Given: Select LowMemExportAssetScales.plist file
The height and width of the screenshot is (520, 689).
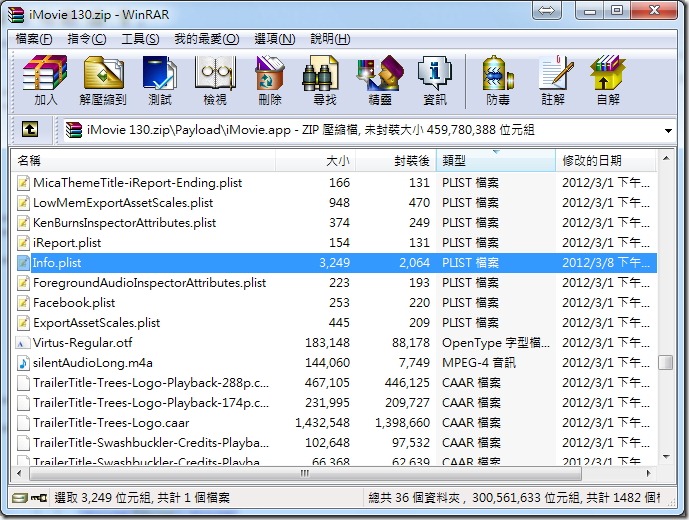Looking at the screenshot, I should (x=123, y=203).
